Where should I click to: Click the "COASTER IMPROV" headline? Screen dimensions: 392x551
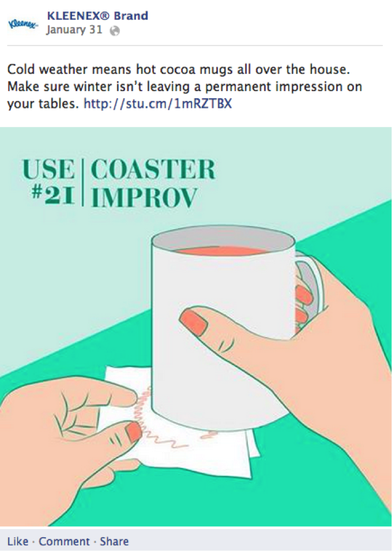point(153,183)
